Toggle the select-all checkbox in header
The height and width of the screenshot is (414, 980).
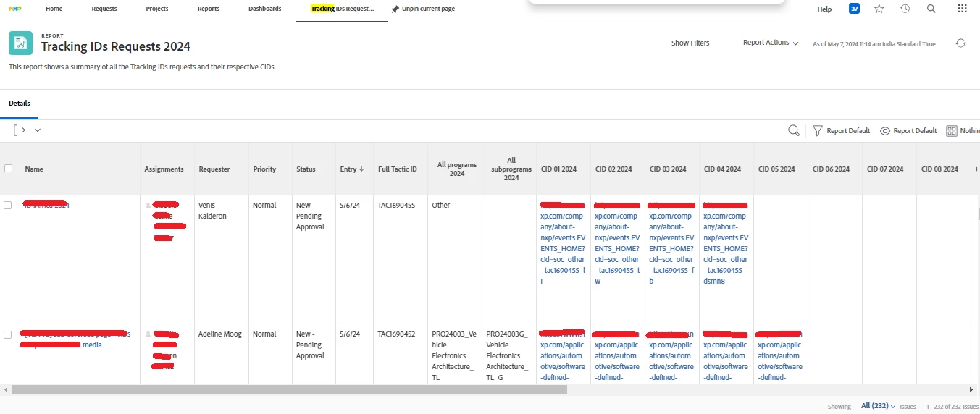pyautogui.click(x=8, y=169)
